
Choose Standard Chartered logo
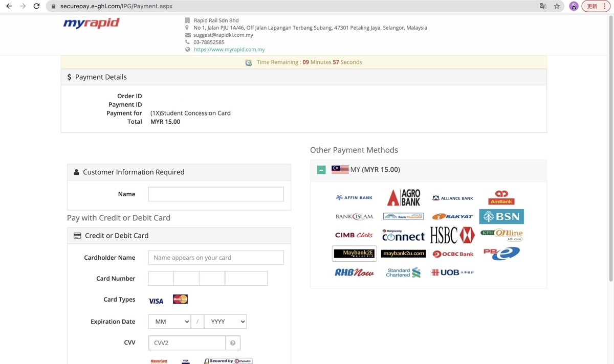403,272
